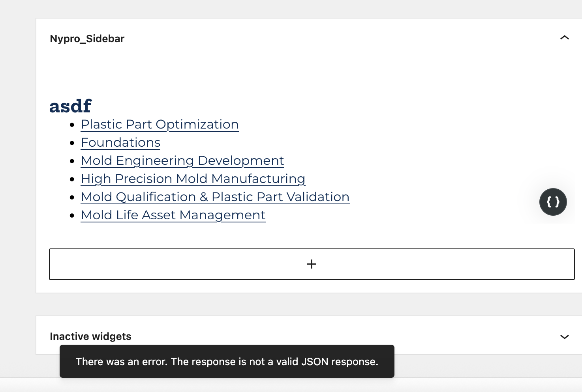Follow the Mold Engineering Development link

pos(182,161)
